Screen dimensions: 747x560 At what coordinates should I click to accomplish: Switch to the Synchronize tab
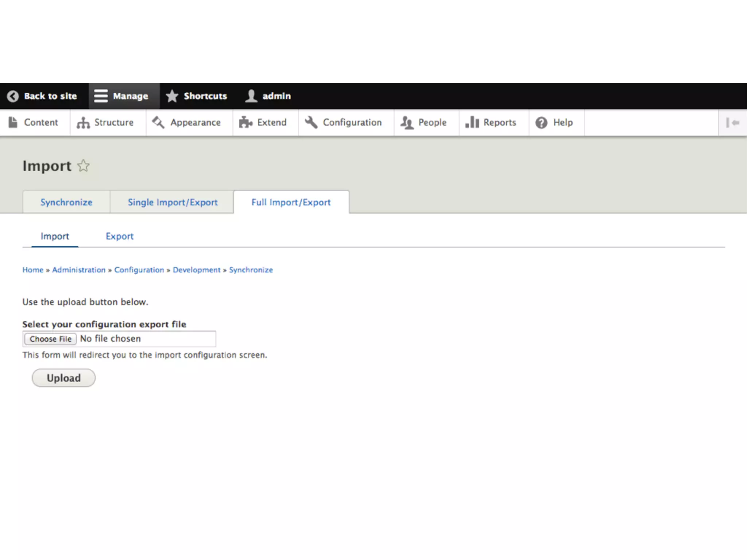click(66, 202)
